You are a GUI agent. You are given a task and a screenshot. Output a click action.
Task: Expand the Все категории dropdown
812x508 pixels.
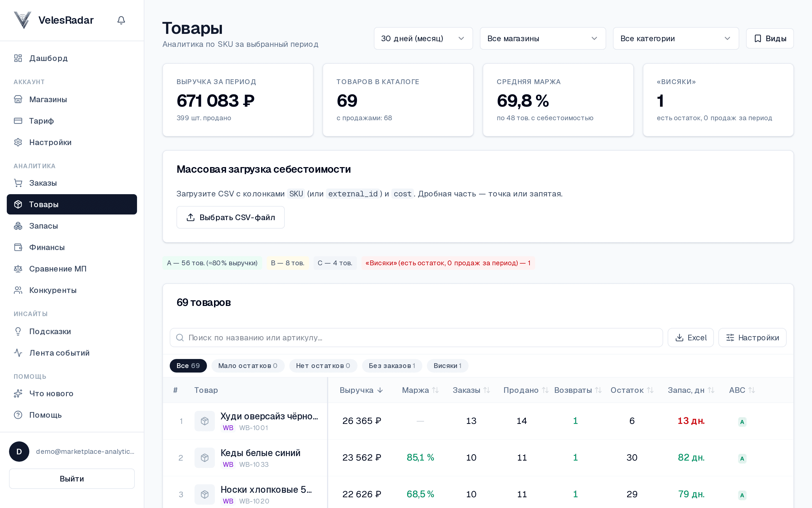tap(676, 38)
